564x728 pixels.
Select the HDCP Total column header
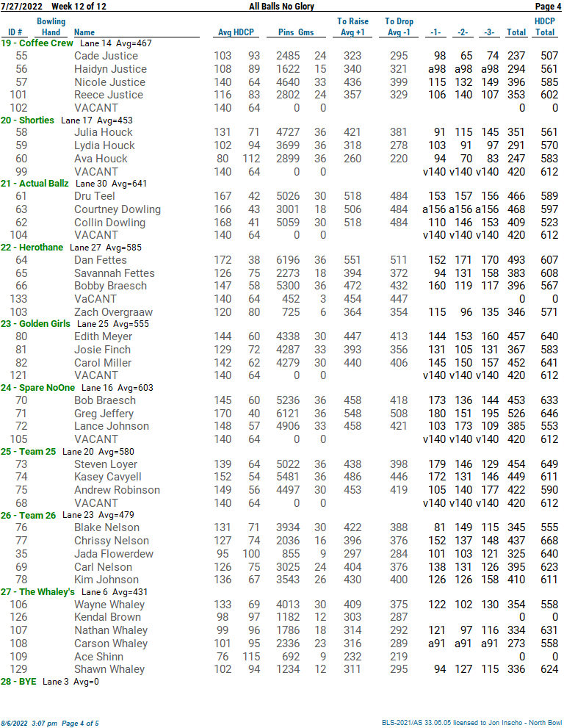click(544, 27)
